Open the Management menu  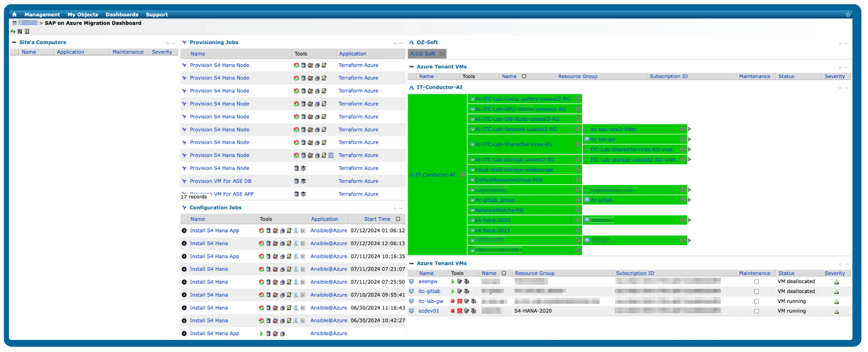[42, 15]
